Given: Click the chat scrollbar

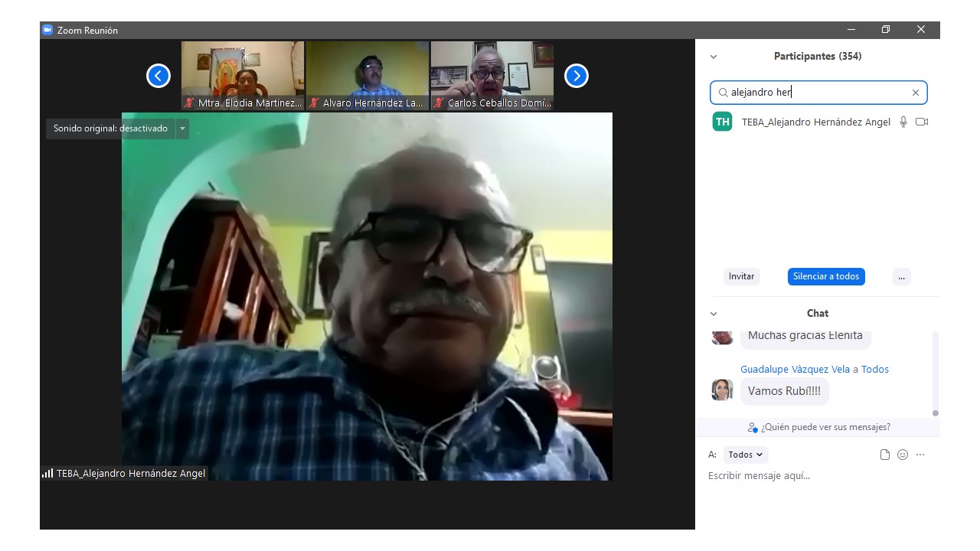Looking at the screenshot, I should pos(935,375).
